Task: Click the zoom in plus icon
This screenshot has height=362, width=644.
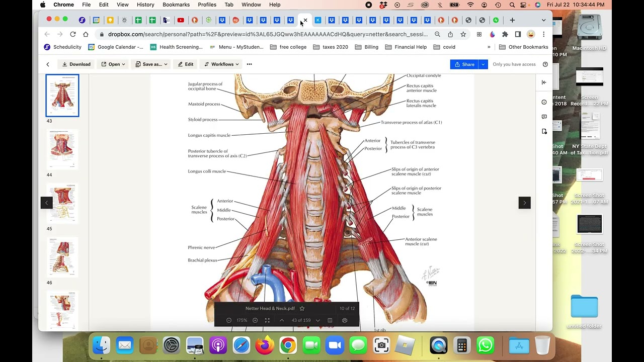Action: click(x=255, y=320)
